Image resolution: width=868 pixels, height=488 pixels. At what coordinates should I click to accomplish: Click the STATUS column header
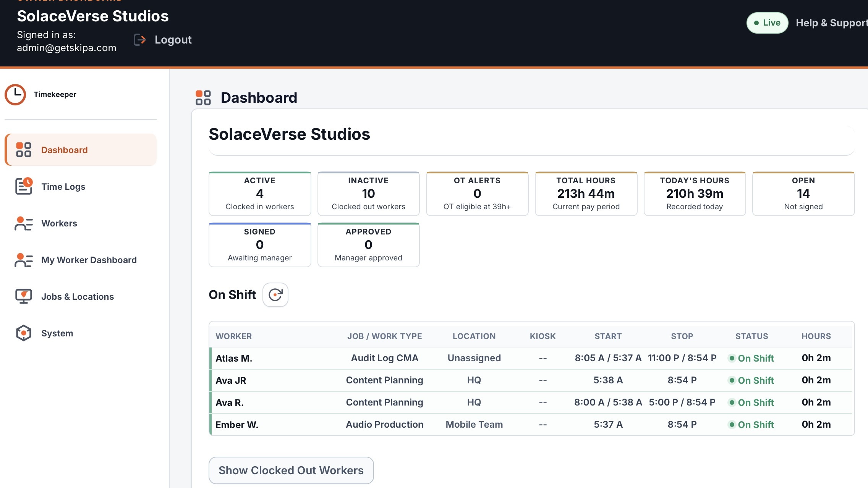[752, 336]
